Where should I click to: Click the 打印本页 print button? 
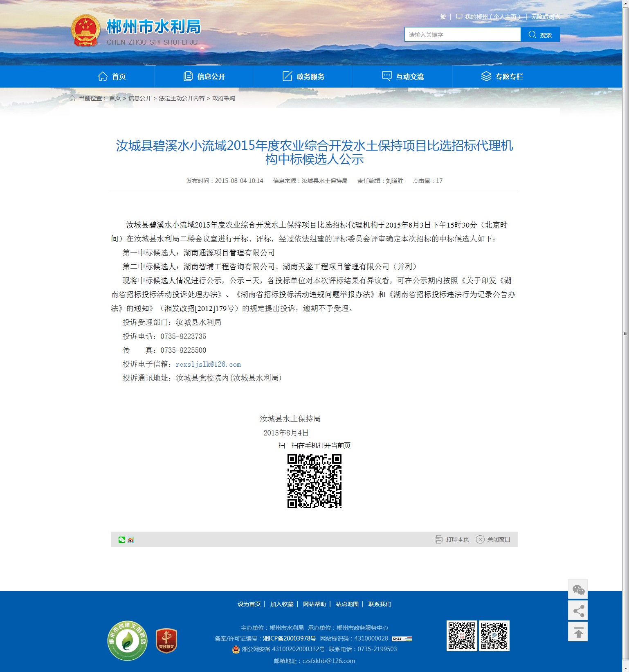click(x=452, y=539)
